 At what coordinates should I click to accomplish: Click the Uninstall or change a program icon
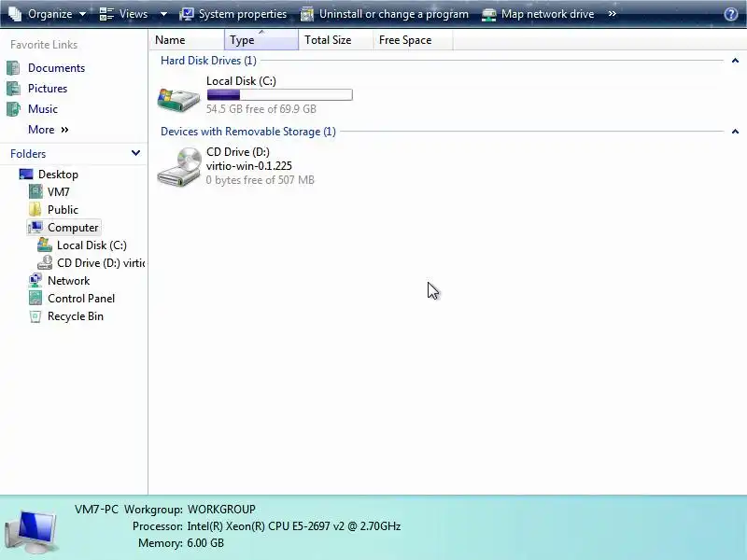(307, 14)
